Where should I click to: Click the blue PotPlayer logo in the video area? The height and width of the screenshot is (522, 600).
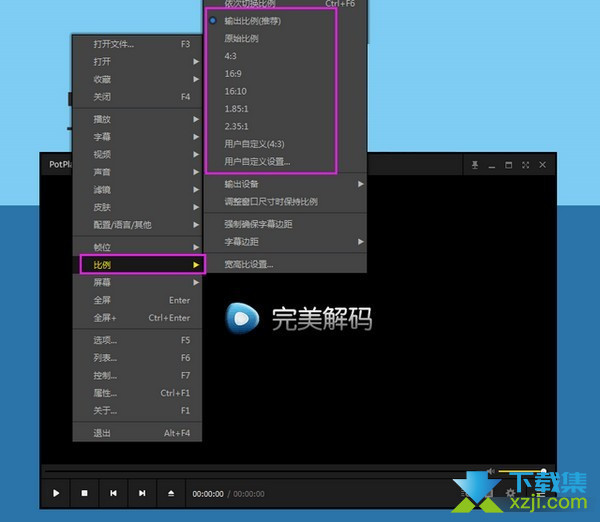click(242, 318)
